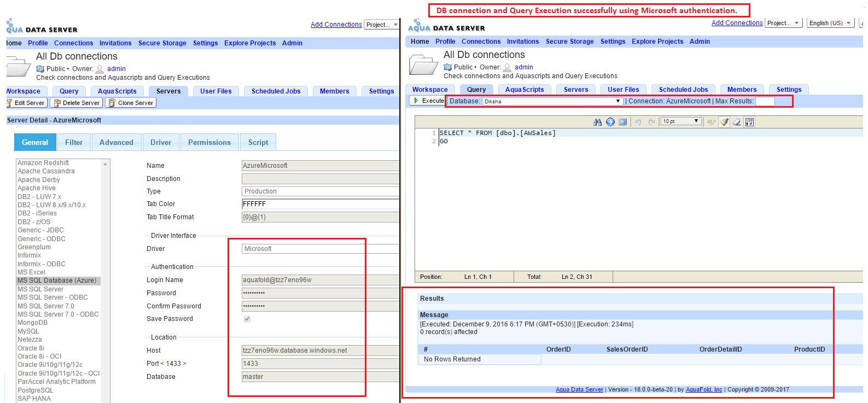
Task: Open the Database dropdown showing Diksha
Action: point(552,101)
